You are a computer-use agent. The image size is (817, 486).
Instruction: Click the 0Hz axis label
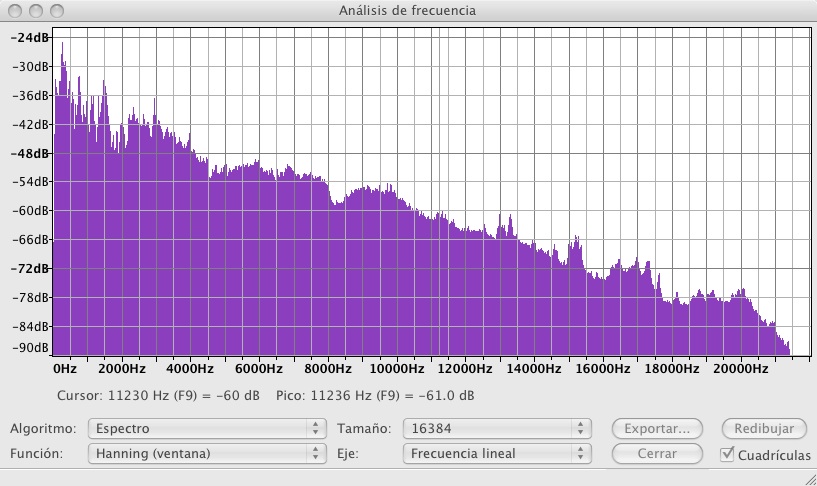[65, 369]
